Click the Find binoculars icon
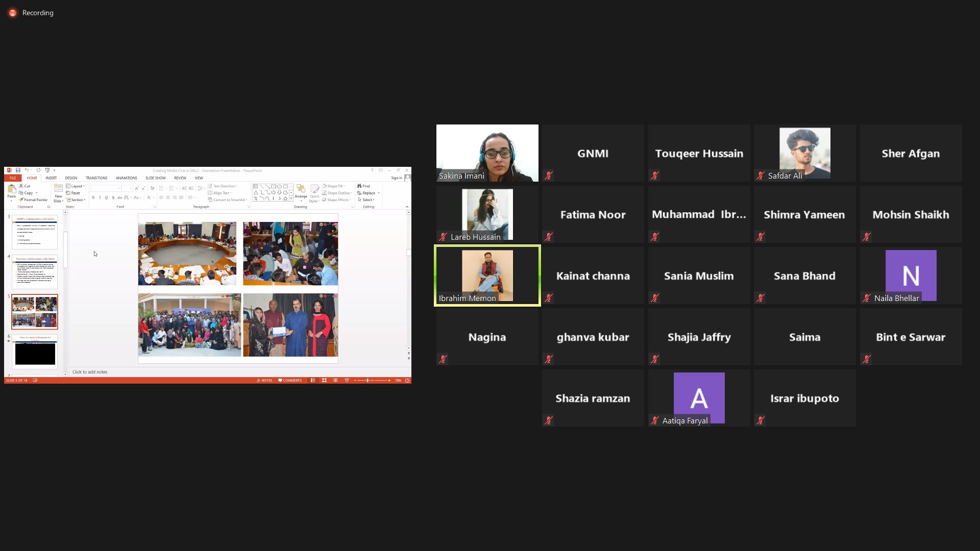 coord(359,186)
